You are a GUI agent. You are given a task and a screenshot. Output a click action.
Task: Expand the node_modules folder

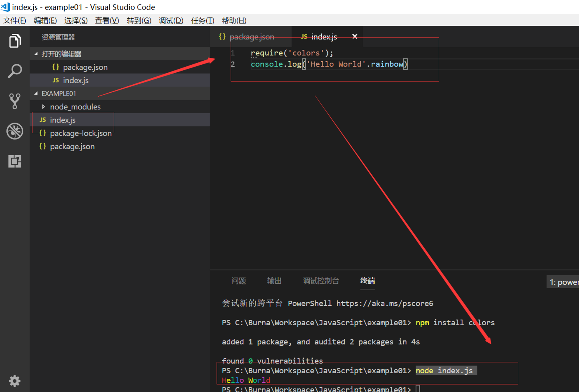coord(44,107)
